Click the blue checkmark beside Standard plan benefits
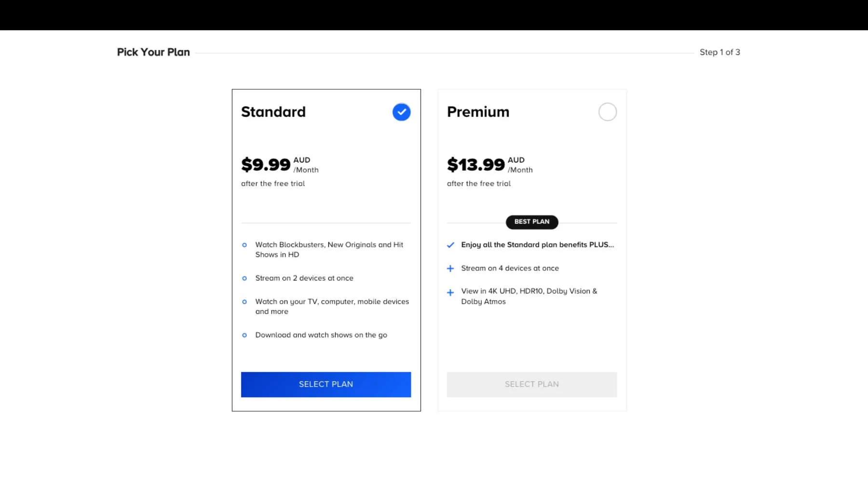 tap(450, 245)
